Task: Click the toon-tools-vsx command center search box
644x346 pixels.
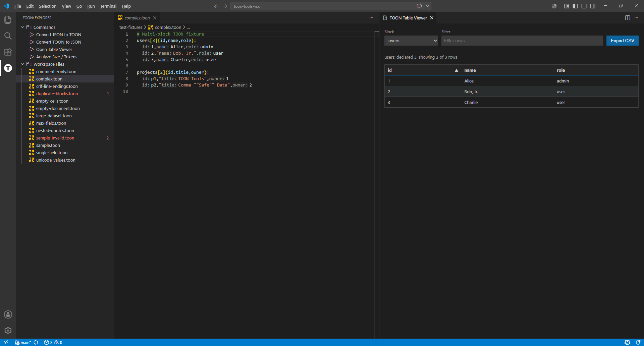Action: (322, 6)
